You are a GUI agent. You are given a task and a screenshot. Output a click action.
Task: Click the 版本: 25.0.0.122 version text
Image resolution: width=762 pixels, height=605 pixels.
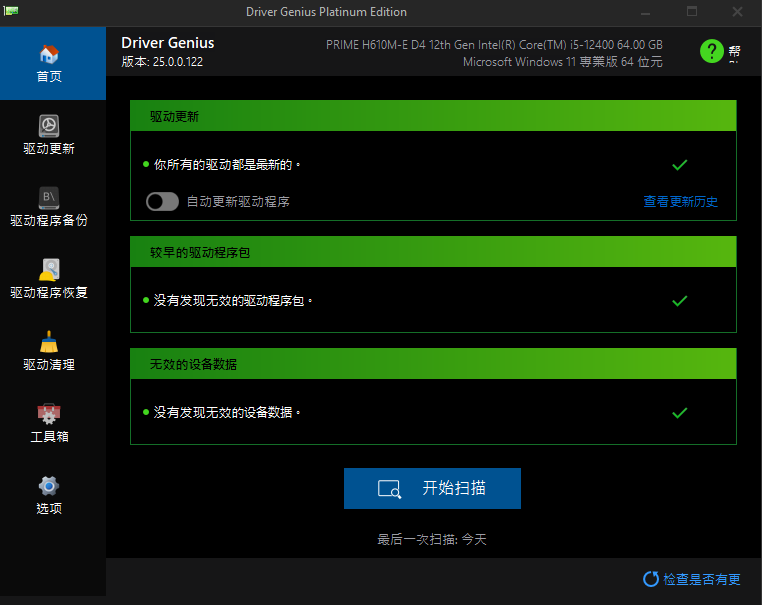tap(162, 62)
